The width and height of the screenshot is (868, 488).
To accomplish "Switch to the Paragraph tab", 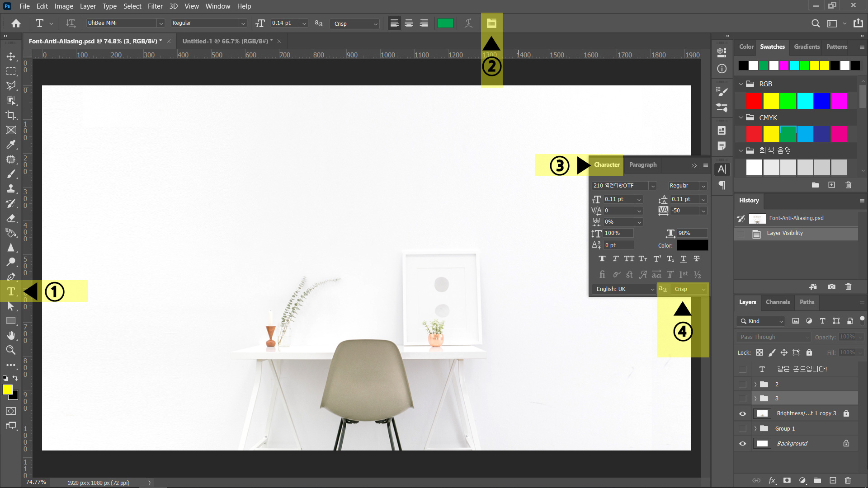I will pyautogui.click(x=642, y=165).
